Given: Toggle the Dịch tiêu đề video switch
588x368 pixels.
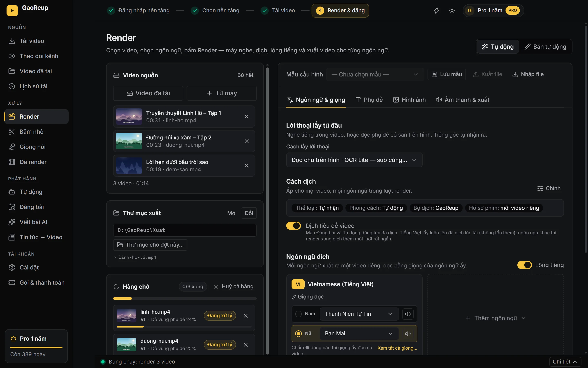Looking at the screenshot, I should tap(294, 226).
